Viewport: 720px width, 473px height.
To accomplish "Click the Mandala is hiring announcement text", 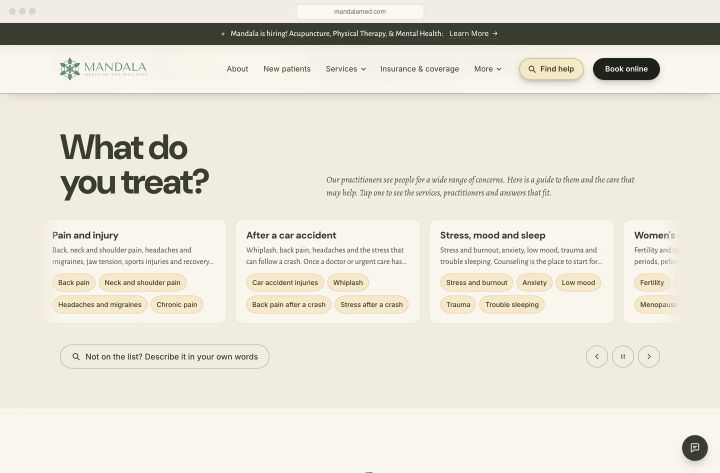I will pos(337,34).
